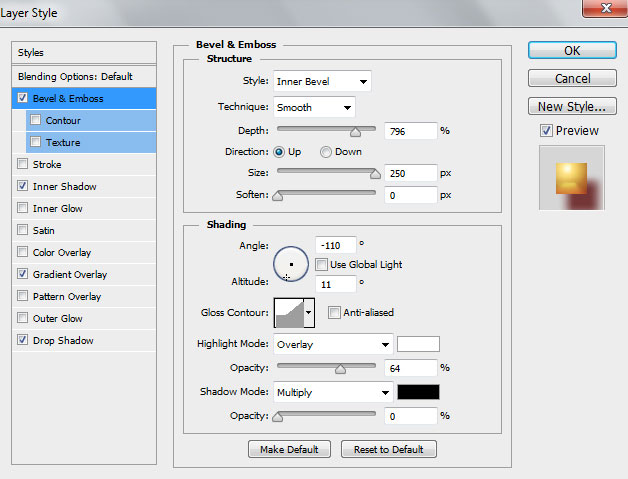Screen dimensions: 628x479
Task: Click the Shadow Opacity value field
Action: pyautogui.click(x=411, y=416)
